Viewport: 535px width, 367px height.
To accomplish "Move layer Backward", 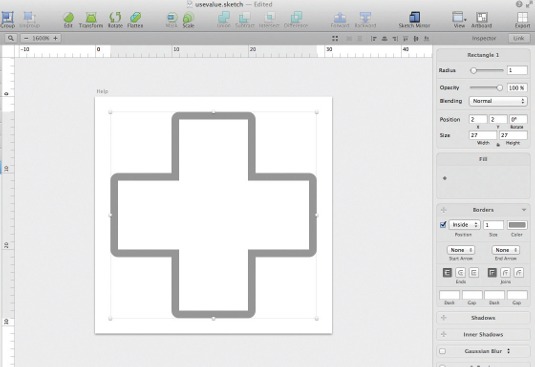I will coord(365,18).
